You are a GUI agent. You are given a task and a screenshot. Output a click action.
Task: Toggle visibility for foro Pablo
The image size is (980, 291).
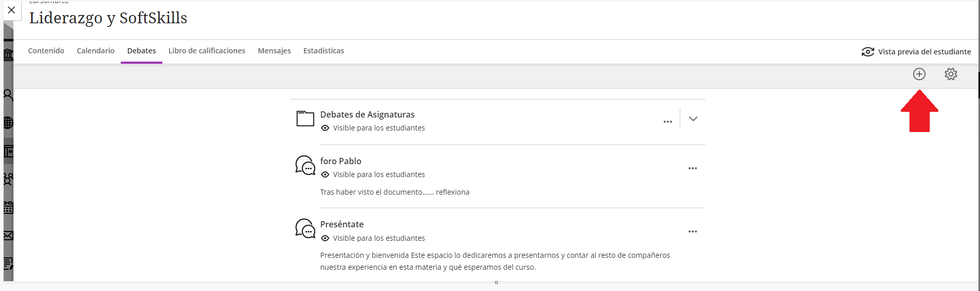373,174
